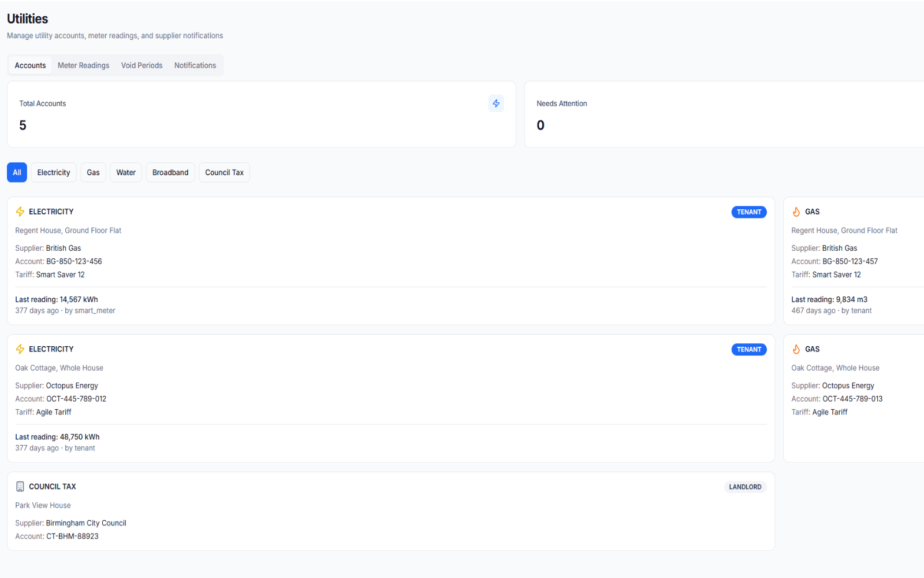The image size is (924, 578).
Task: Click the gas flame icon on Regent House card
Action: pos(796,212)
